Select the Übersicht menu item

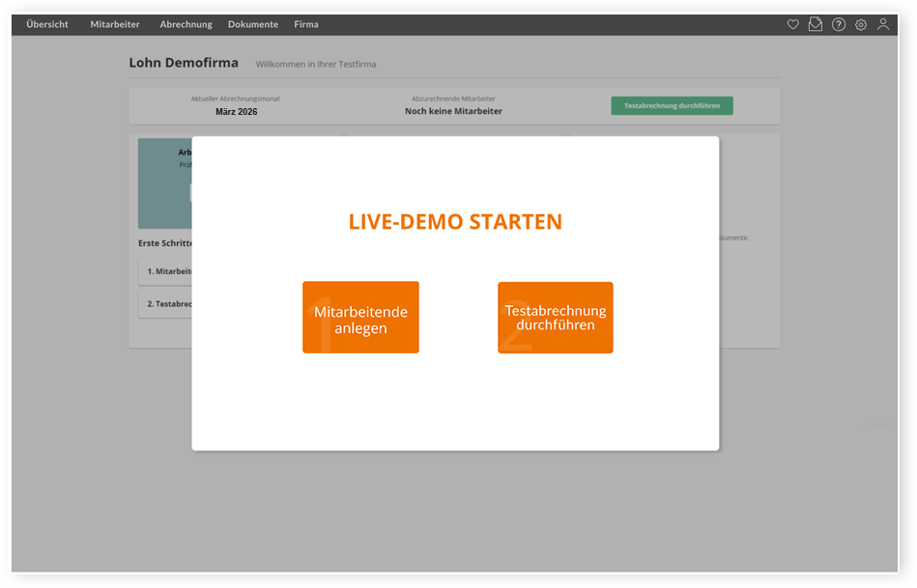pos(47,25)
